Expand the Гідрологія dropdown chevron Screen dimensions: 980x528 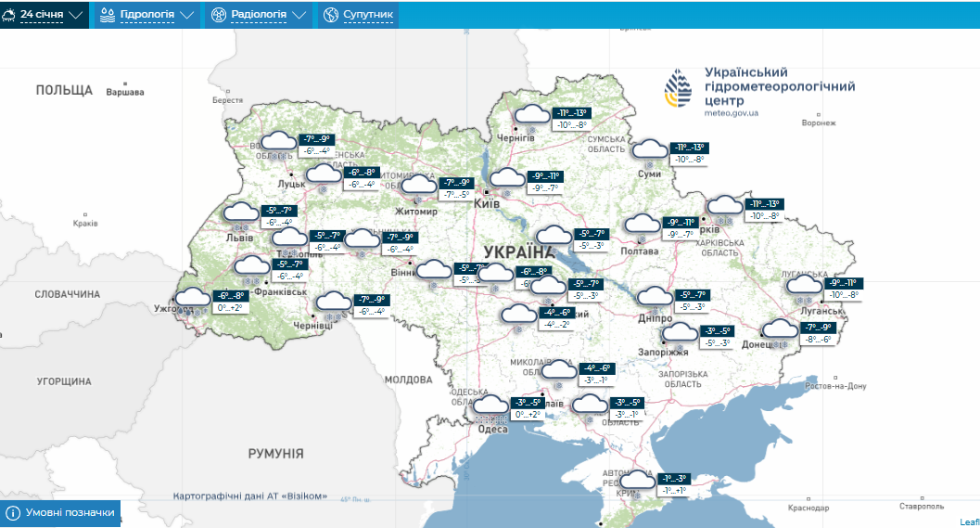point(187,15)
